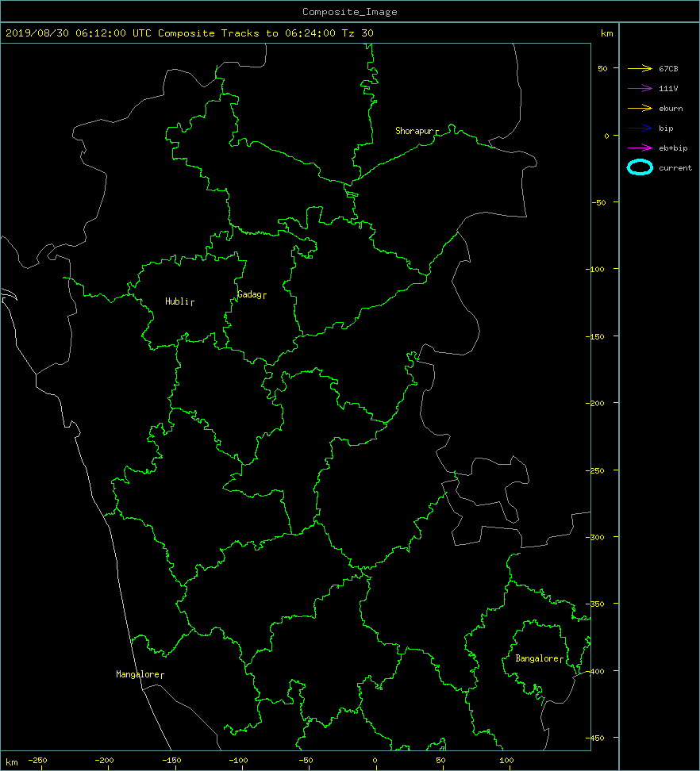Click the 50 y-axis tick label at top
This screenshot has width=700, height=771.
coord(602,68)
